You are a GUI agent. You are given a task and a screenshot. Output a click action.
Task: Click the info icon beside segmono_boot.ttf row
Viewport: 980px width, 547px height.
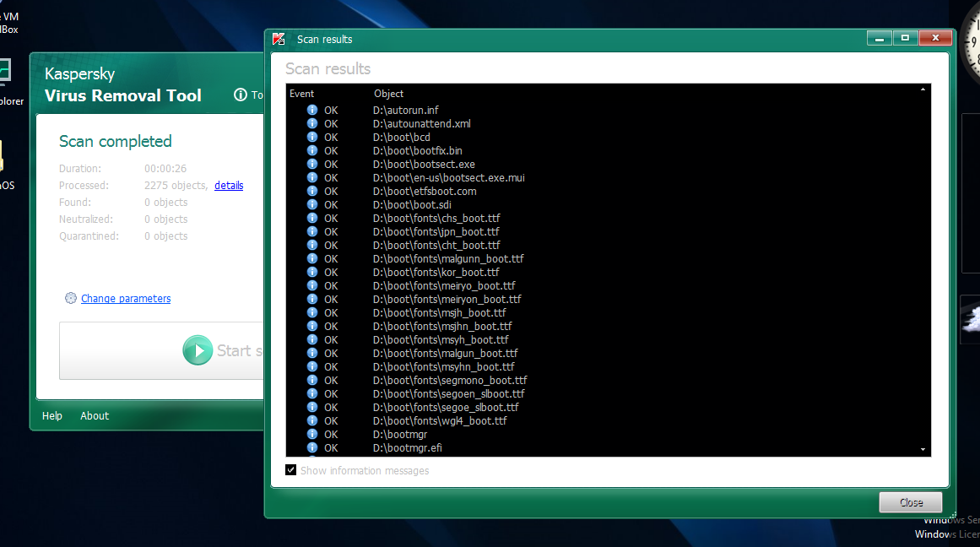click(x=311, y=380)
